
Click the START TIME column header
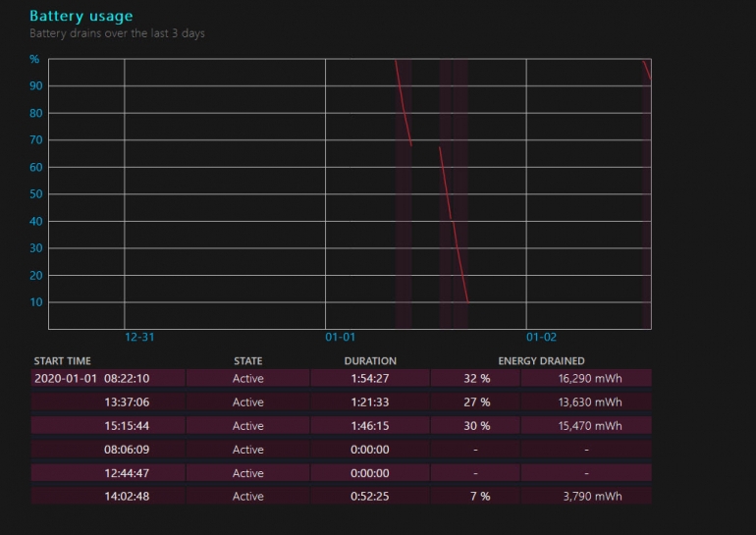click(x=62, y=361)
